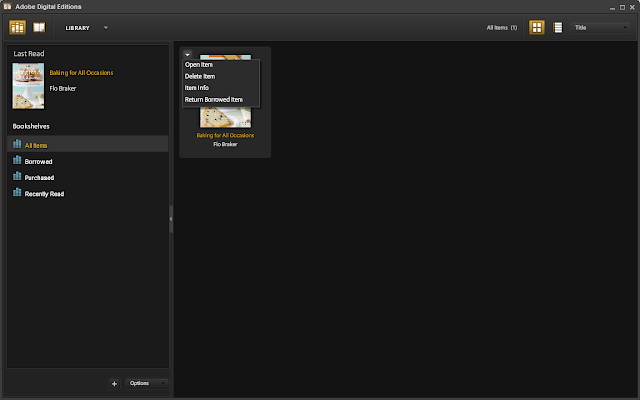Image resolution: width=640 pixels, height=400 pixels.
Task: Open Last Read book cover thumbnail
Action: coord(28,86)
